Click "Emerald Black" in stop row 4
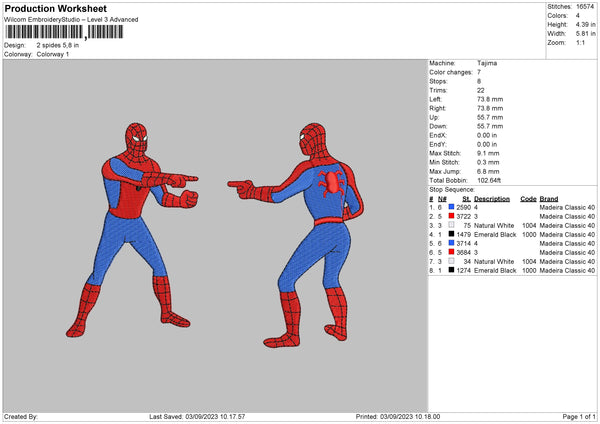 click(495, 234)
